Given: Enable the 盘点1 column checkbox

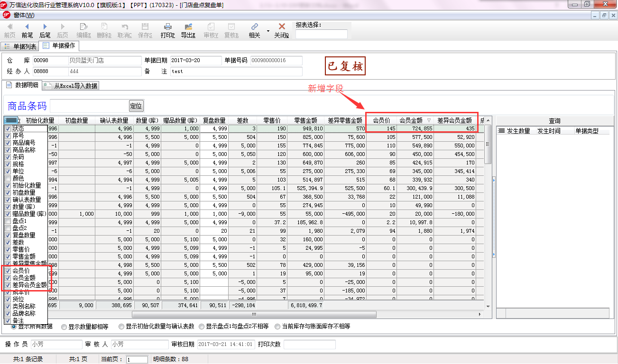Looking at the screenshot, I should (x=8, y=221).
